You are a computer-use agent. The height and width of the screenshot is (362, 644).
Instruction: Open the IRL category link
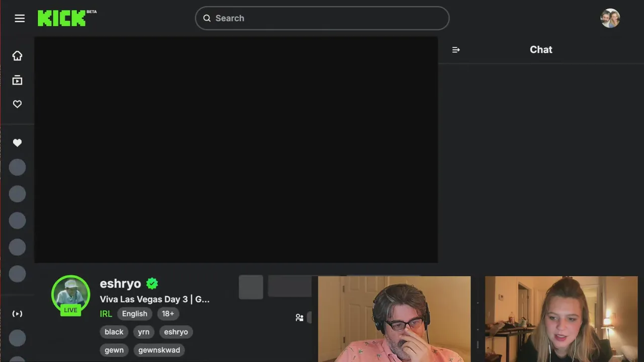coord(106,314)
